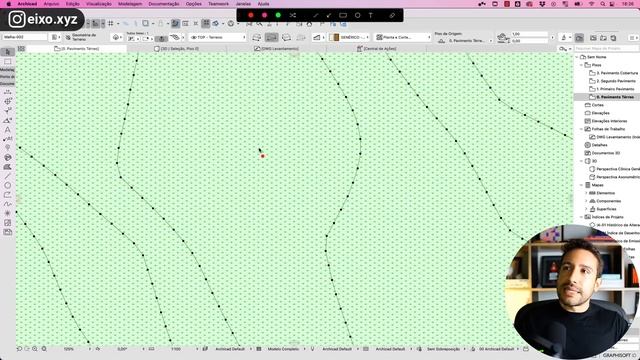640x360 pixels.
Task: Switch to the Central de Ações tab
Action: click(x=376, y=49)
